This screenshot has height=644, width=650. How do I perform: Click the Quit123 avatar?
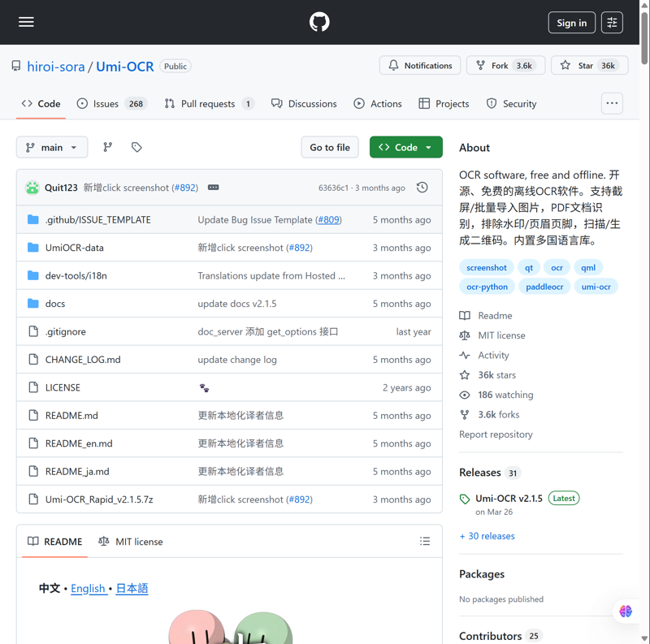(32, 188)
